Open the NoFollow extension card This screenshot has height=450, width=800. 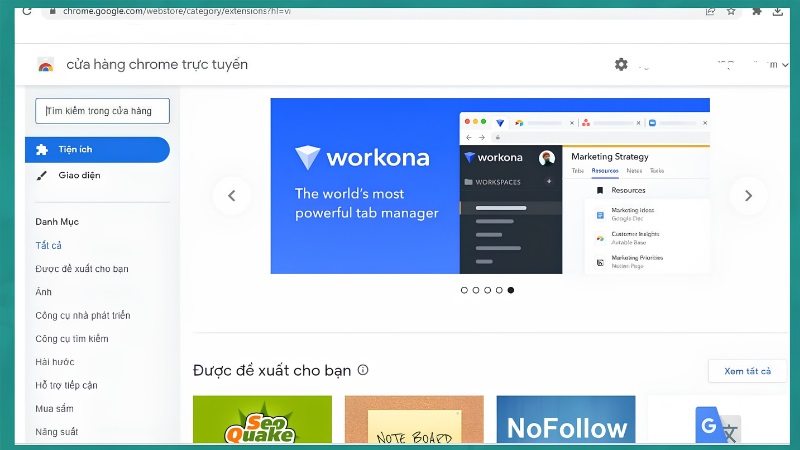click(x=566, y=419)
